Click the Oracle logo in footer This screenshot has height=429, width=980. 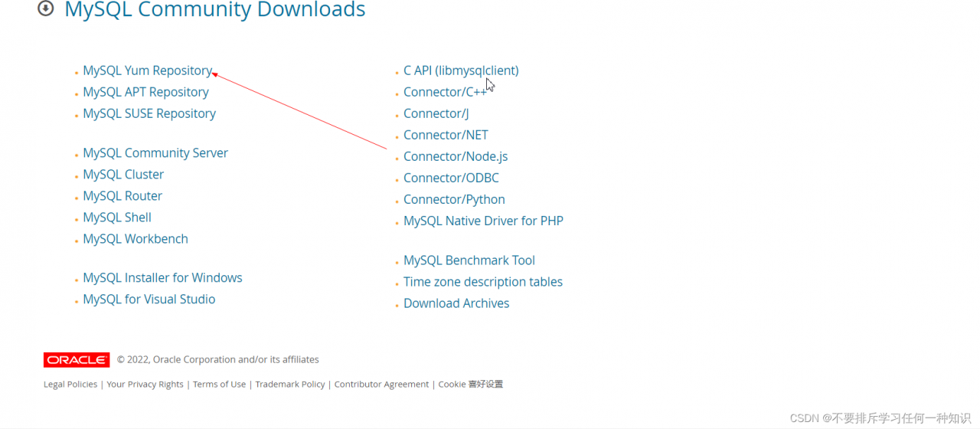pyautogui.click(x=77, y=360)
